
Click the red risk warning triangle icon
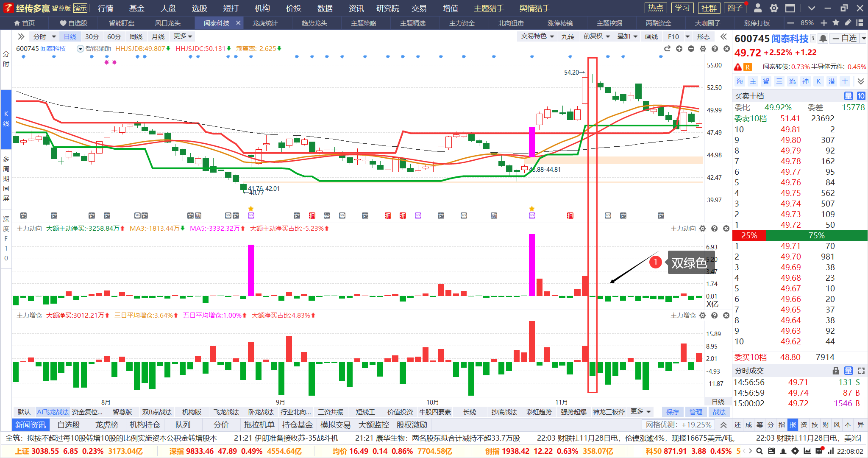point(738,67)
